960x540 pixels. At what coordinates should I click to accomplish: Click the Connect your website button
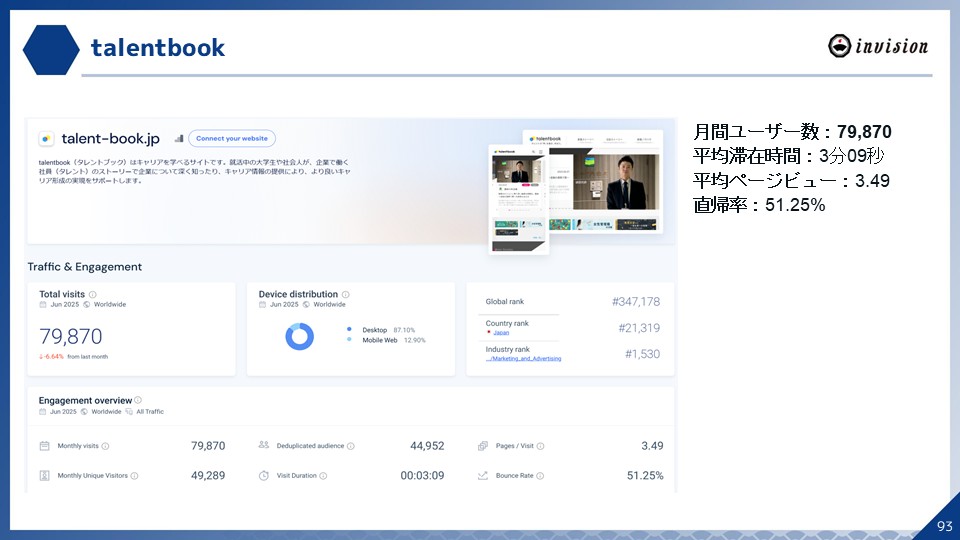pos(231,138)
